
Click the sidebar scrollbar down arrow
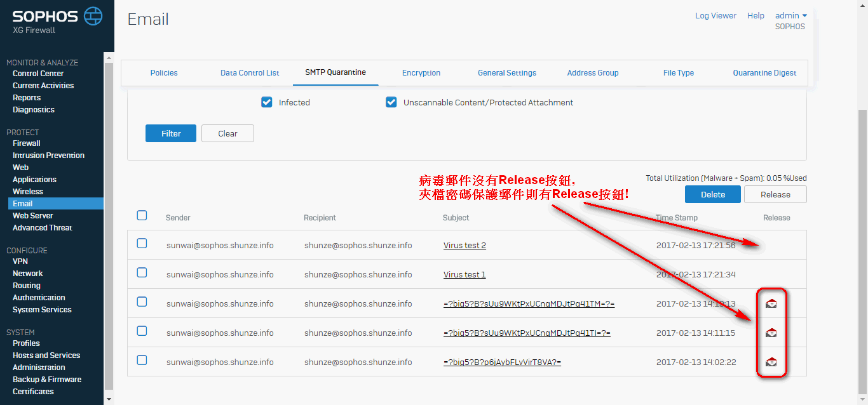click(x=109, y=399)
